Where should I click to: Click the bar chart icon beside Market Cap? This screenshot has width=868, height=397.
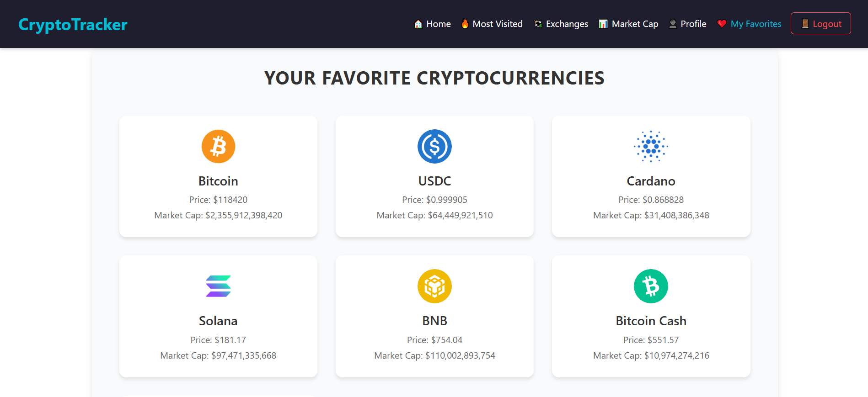pos(603,23)
